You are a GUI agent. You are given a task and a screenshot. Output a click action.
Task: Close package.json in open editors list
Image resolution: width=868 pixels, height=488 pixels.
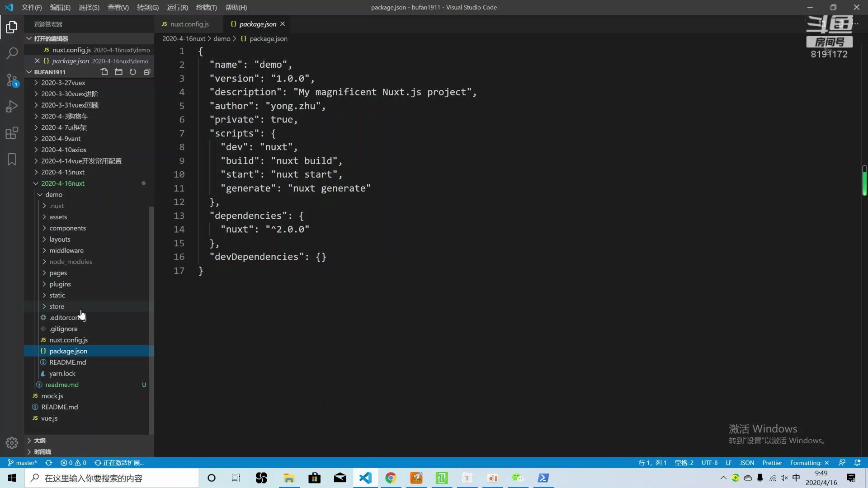(38, 61)
